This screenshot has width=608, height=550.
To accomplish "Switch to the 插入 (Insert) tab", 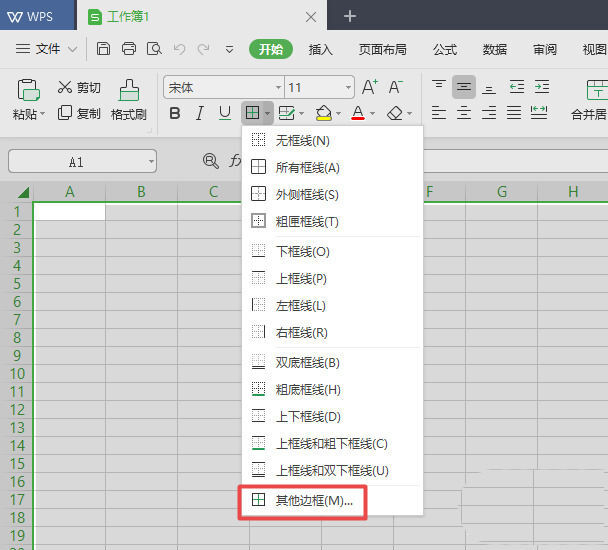I will tap(320, 50).
